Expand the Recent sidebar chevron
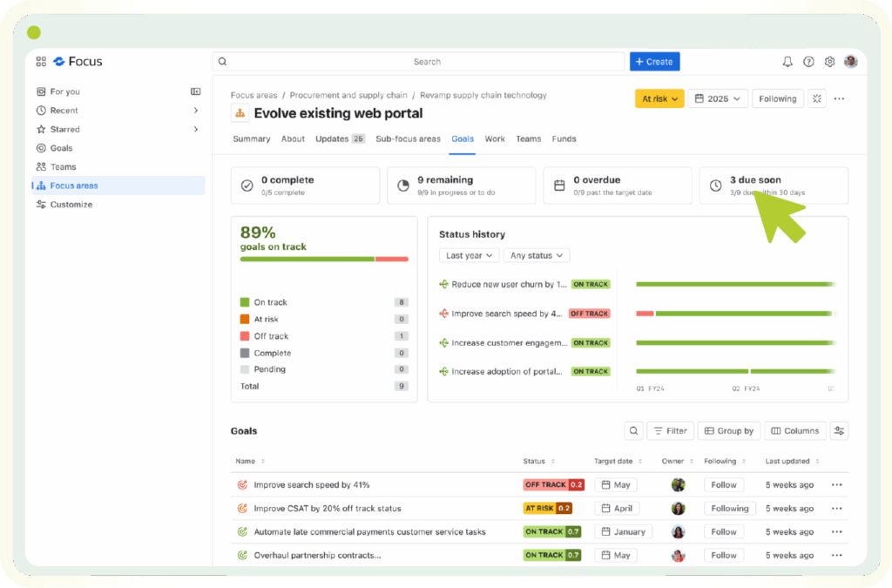The height and width of the screenshot is (588, 892). click(x=196, y=111)
